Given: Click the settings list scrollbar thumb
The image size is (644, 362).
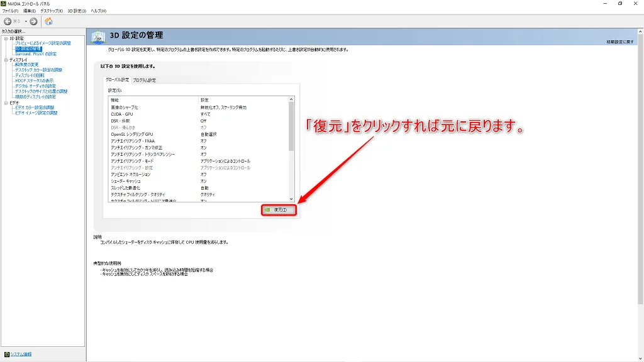Looking at the screenshot, I should tap(291, 126).
